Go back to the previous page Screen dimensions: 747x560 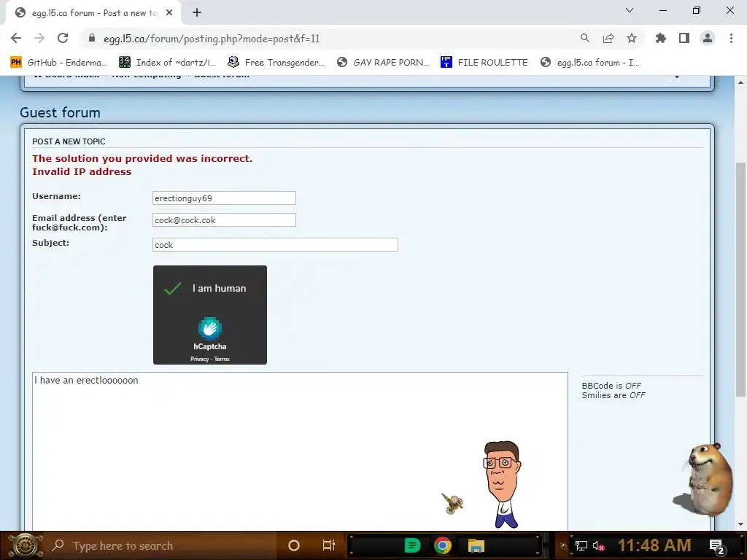(16, 38)
